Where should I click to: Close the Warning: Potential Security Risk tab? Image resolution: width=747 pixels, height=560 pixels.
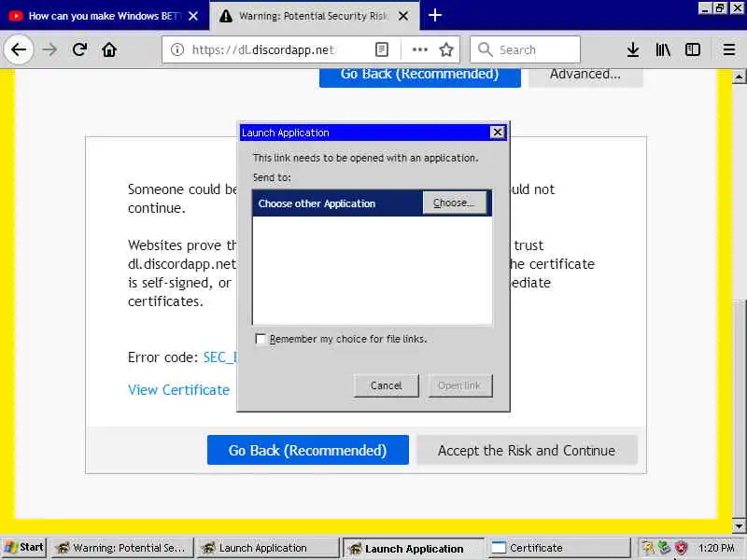point(403,16)
